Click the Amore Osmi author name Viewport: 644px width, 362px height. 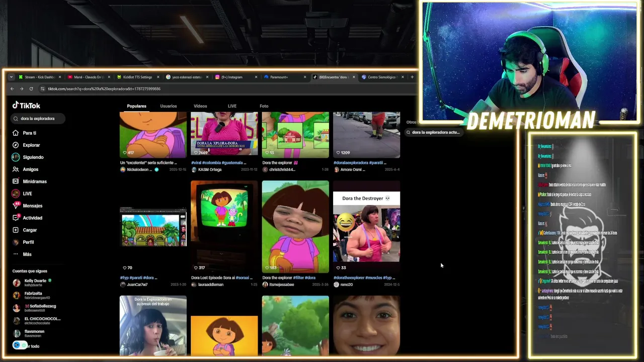pos(353,170)
